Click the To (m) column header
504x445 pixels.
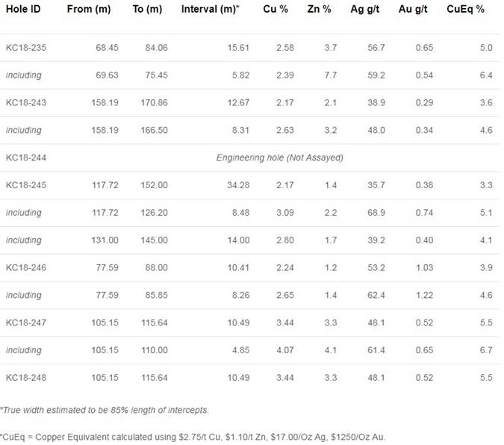147,9
